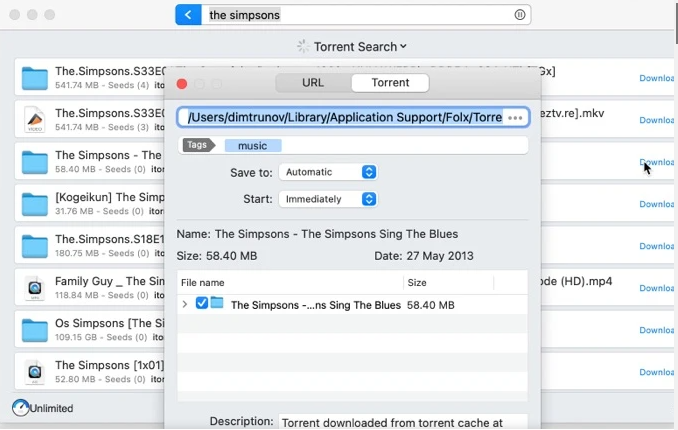Open the Start Immediately dropdown

point(328,199)
